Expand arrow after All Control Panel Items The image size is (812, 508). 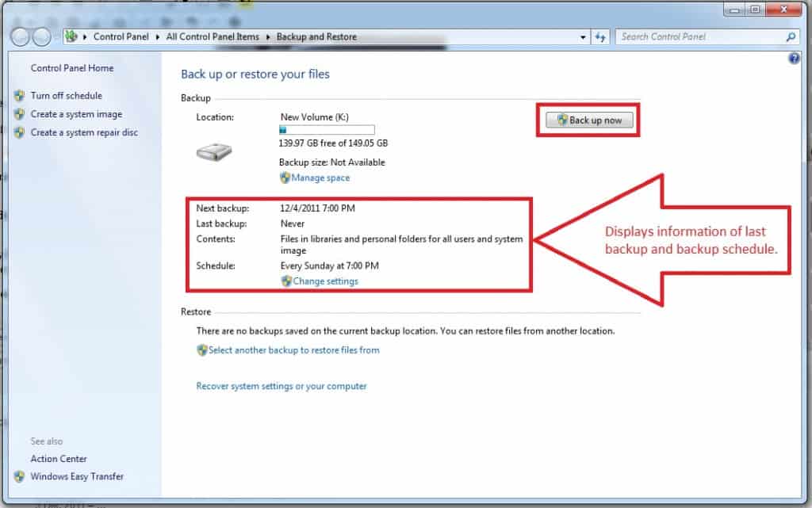click(x=269, y=36)
